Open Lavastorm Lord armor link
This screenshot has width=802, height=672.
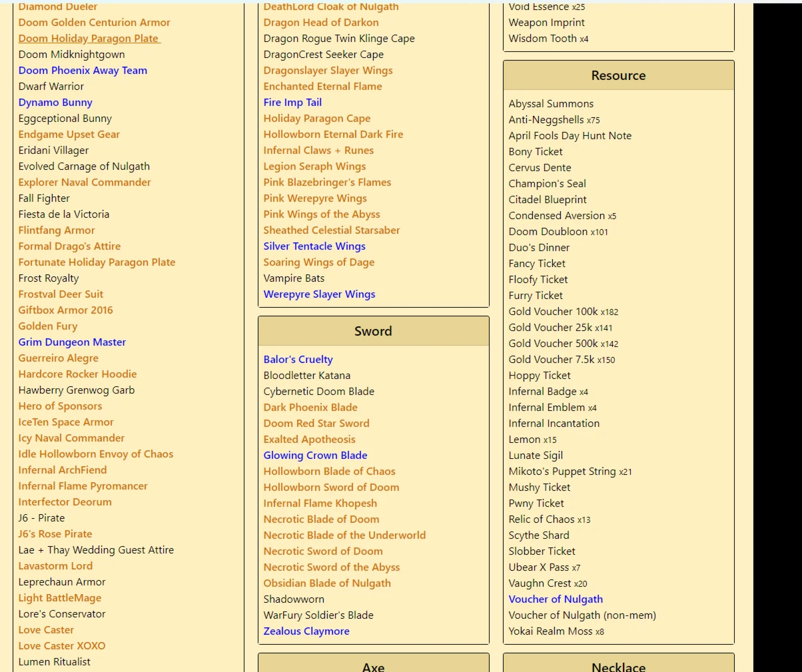pos(55,566)
